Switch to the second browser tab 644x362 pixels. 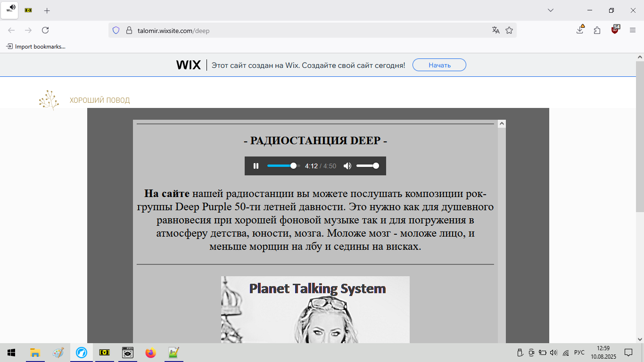(x=28, y=10)
